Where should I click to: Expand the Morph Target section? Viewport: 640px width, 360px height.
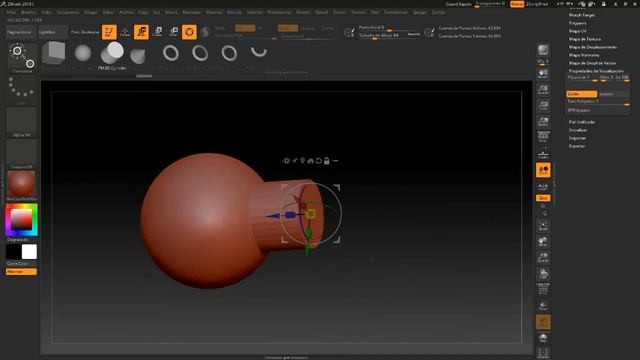tap(582, 15)
